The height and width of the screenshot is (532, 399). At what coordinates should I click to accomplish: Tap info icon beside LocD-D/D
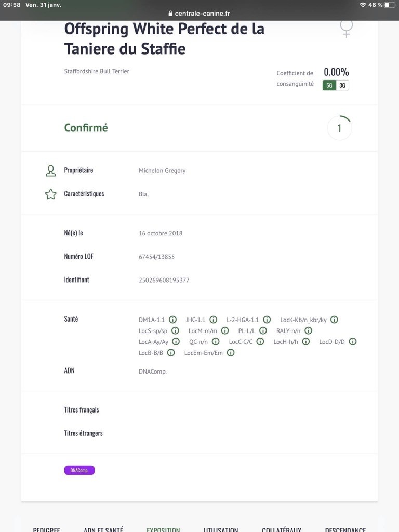tap(353, 342)
